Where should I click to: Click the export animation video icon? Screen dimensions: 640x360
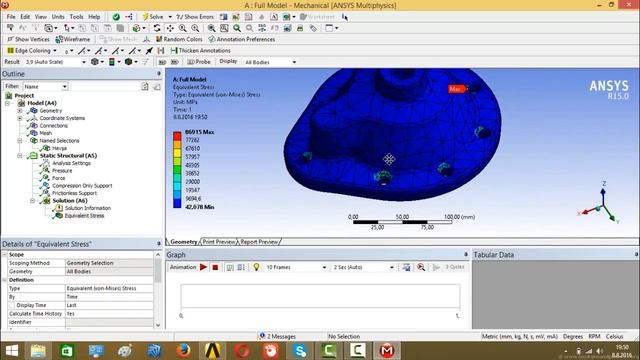click(x=406, y=267)
